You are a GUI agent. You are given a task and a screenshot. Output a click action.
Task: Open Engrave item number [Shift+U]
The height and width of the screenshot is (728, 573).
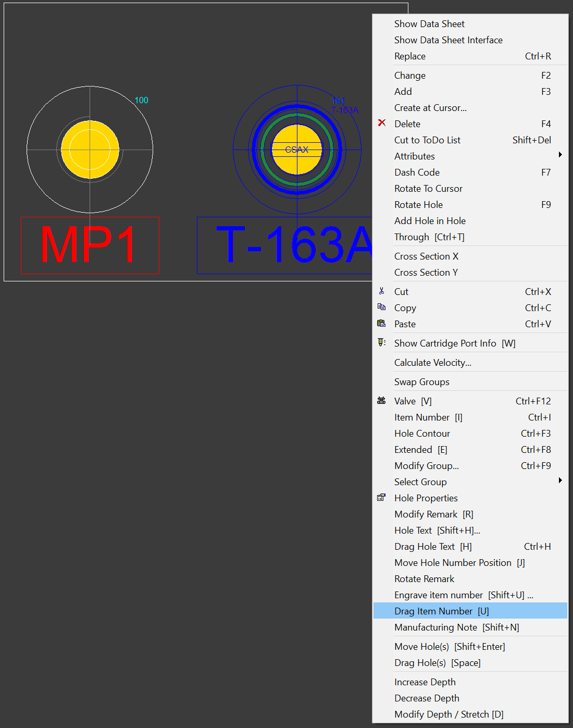470,595
